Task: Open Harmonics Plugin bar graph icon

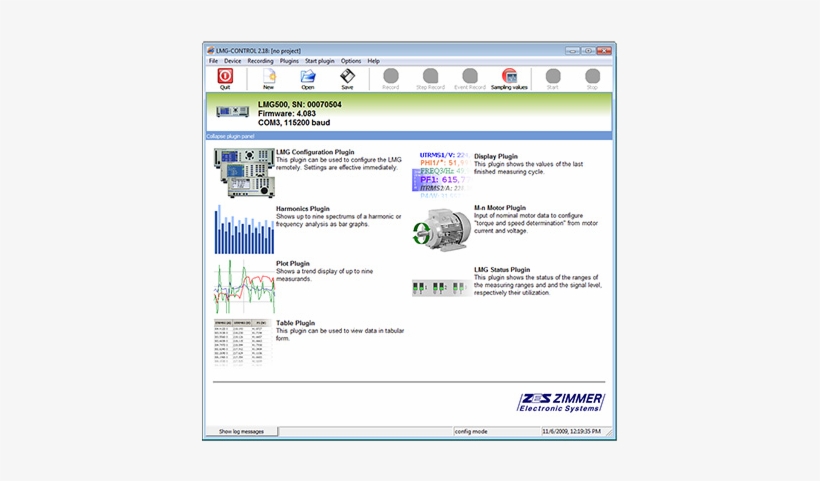Action: (244, 230)
